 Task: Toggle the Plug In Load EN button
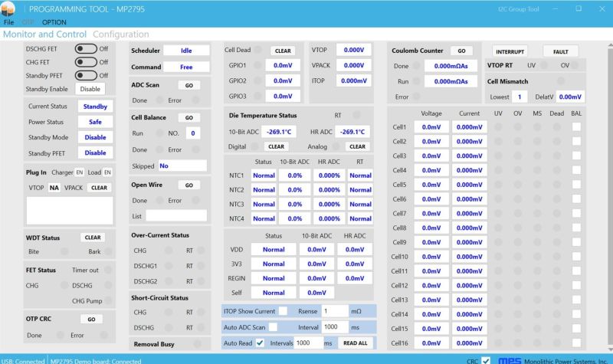[107, 172]
